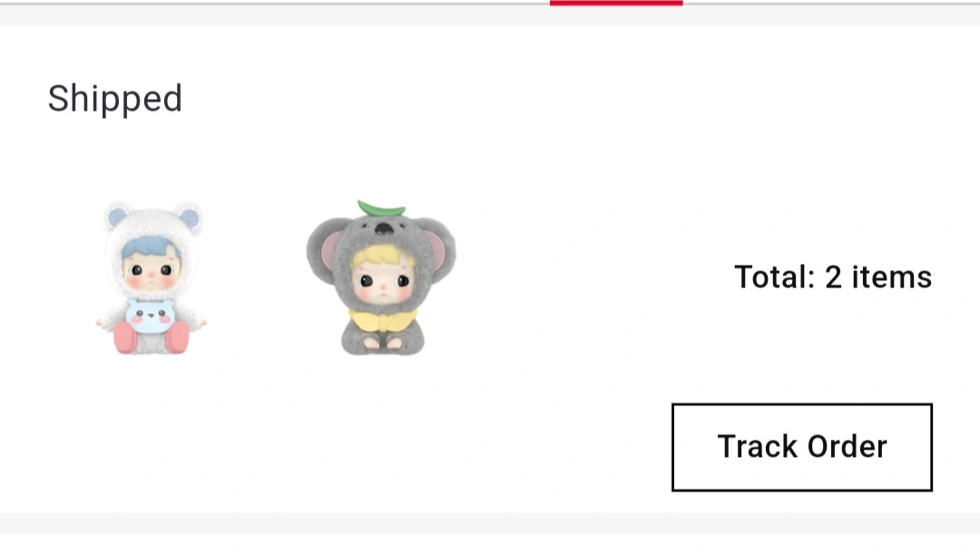Click the gray divider above the Shipped card
The height and width of the screenshot is (554, 980).
490,15
